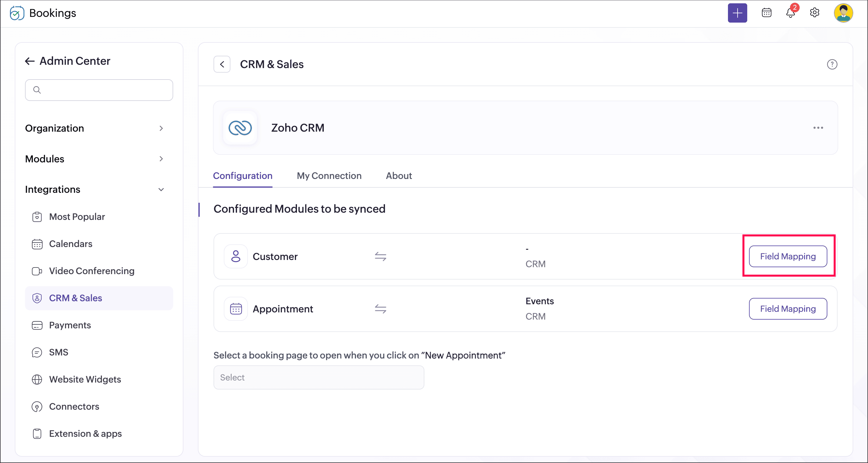Go back via Admin Center arrow

click(30, 61)
